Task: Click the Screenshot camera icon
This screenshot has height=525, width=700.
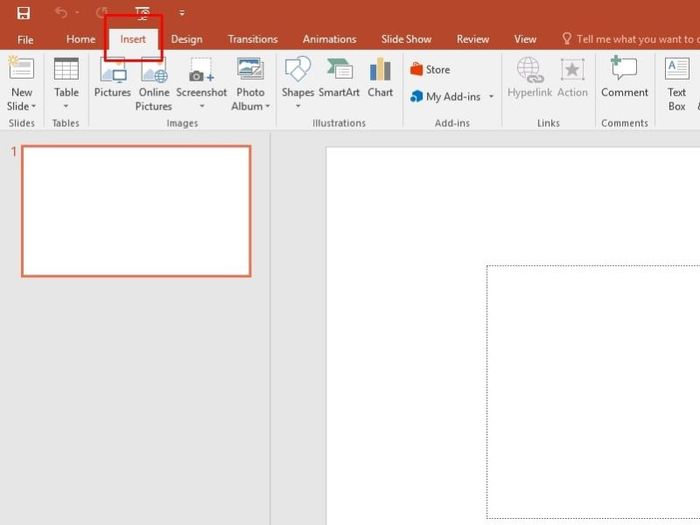Action: (201, 70)
